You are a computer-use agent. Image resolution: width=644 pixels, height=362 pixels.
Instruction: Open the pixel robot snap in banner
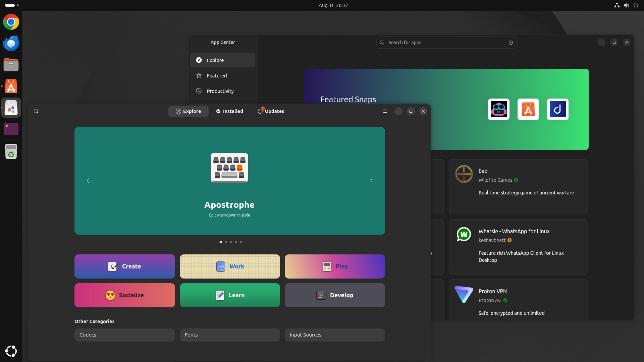tap(499, 109)
